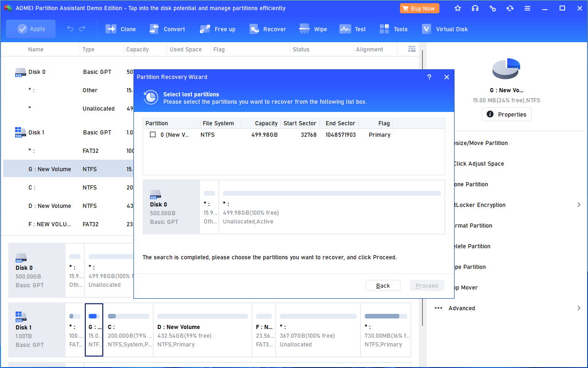This screenshot has width=588, height=368.
Task: Open the Recover tool
Action: 268,28
